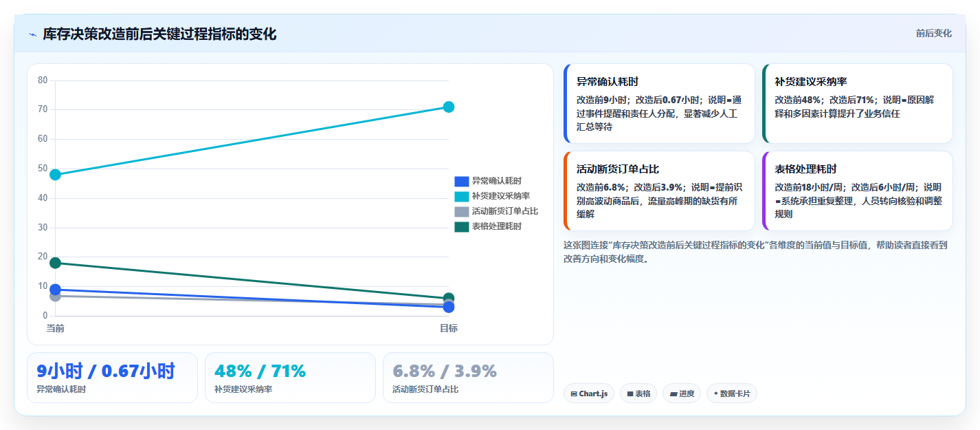Image resolution: width=980 pixels, height=430 pixels.
Task: Toggle the 活动断货订单占比 gray legend swatch
Action: (x=462, y=211)
